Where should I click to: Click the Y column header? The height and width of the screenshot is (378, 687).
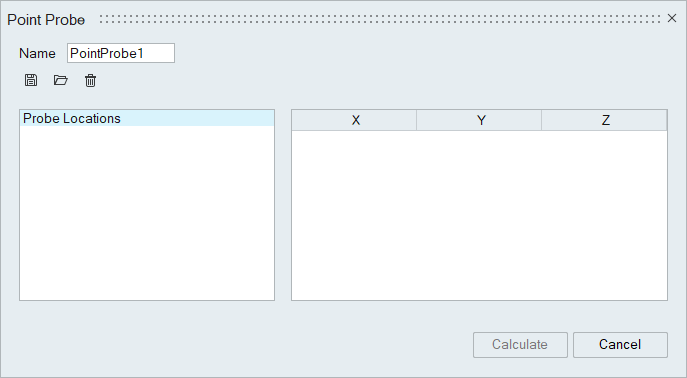tap(479, 120)
